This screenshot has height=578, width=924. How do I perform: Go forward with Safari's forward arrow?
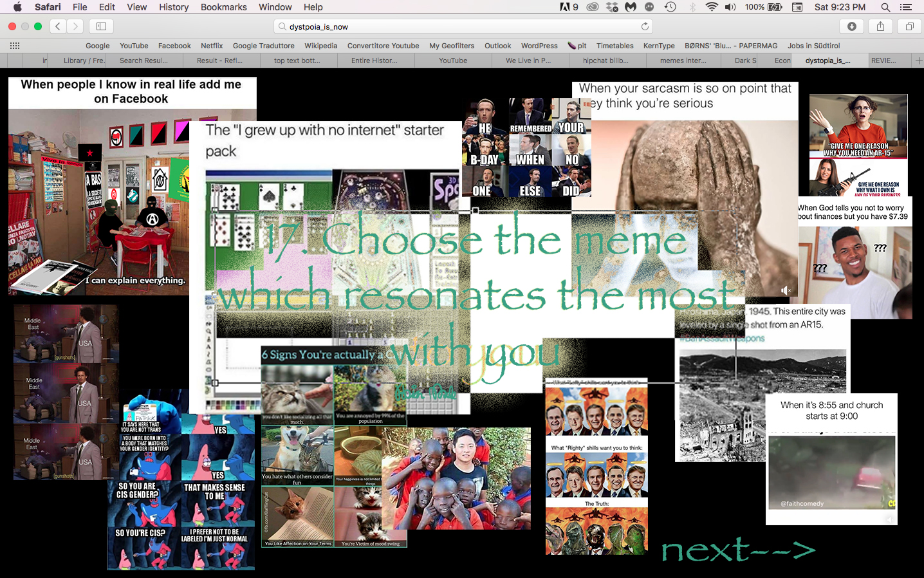point(75,26)
